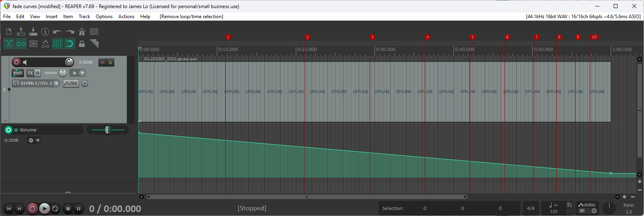Click marker 5 in the timeline
This screenshot has width=644, height=216.
pos(473,37)
